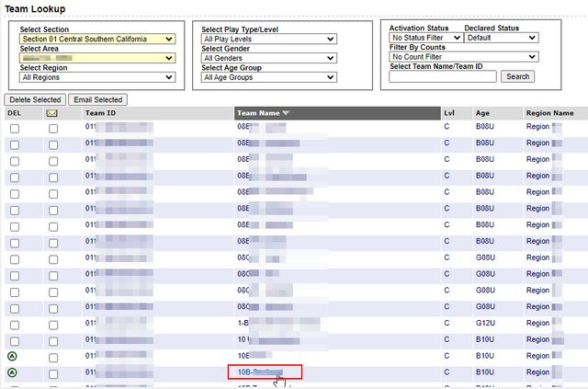Image resolution: width=588 pixels, height=389 pixels.
Task: Expand the Filter By Counts dropdown
Action: pos(463,57)
